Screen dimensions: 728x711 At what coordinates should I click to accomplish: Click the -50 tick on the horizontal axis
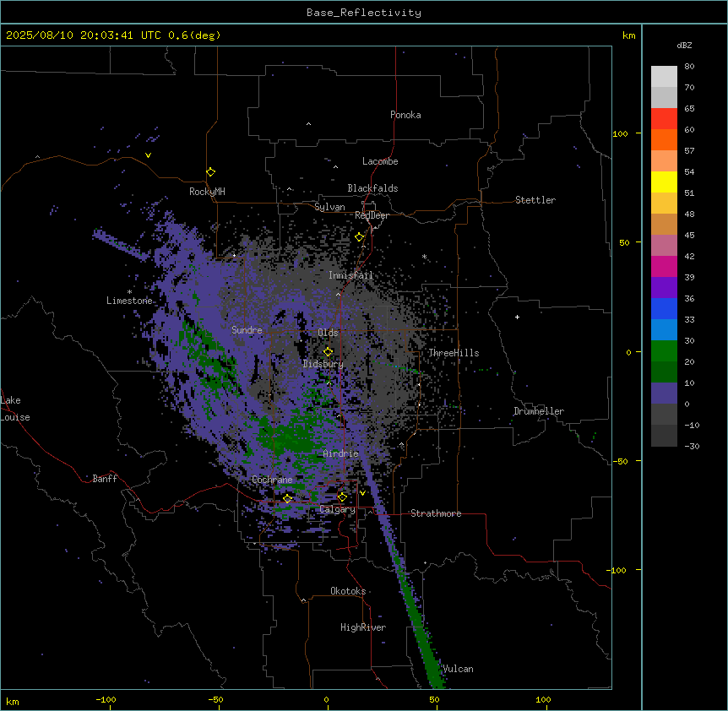(215, 699)
